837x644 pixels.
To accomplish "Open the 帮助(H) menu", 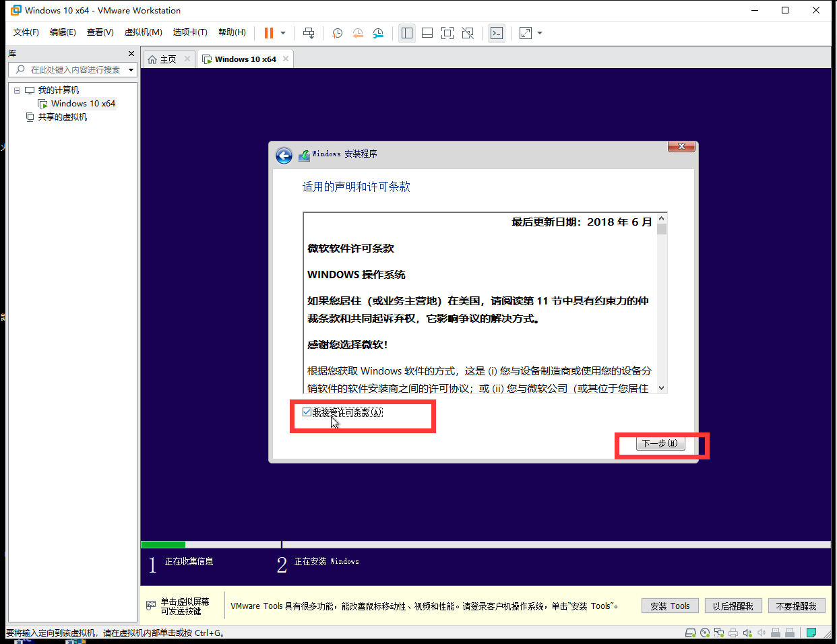I will click(x=232, y=32).
